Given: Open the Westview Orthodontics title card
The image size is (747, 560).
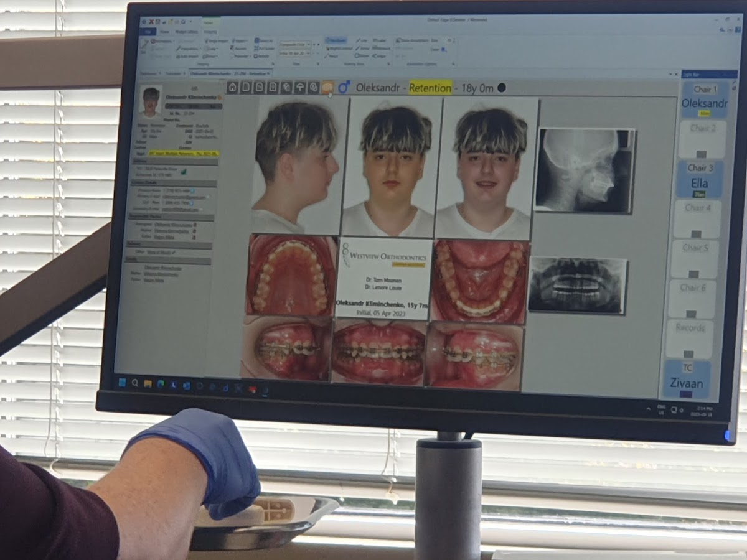Looking at the screenshot, I should (384, 278).
